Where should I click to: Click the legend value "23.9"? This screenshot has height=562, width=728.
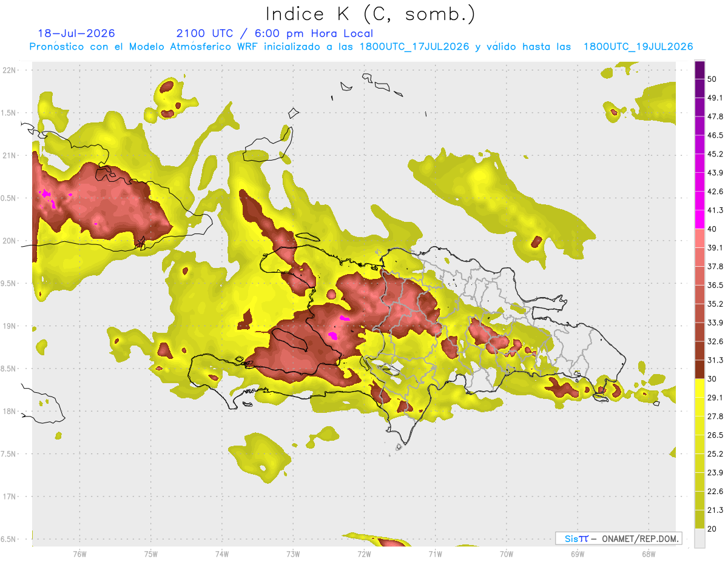(x=715, y=473)
